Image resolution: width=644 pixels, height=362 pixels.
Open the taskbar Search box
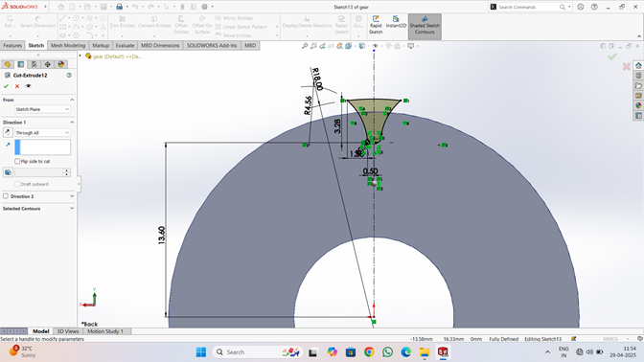[258, 352]
